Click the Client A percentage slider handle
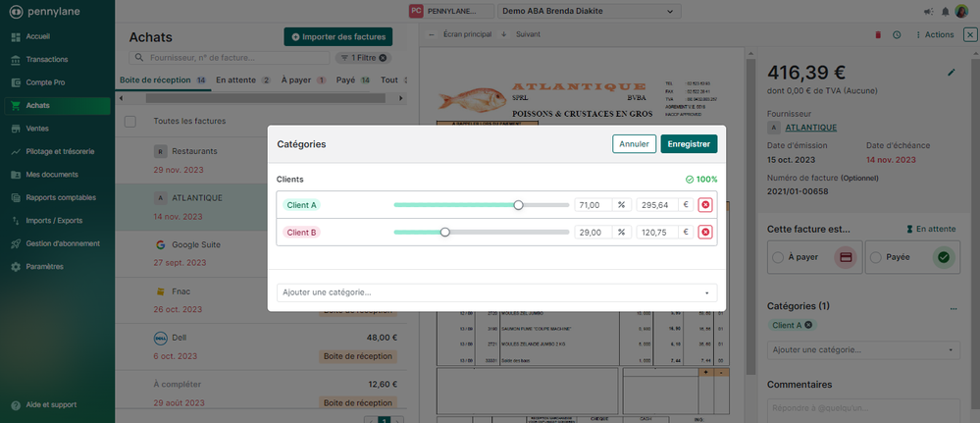Screen dimensions: 980x423 tap(518, 205)
